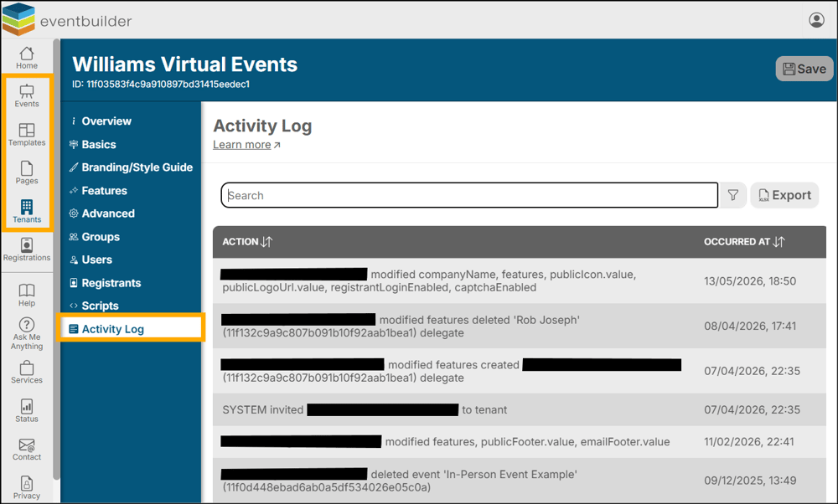Open the user account profile icon
Viewport: 838px width, 504px height.
pos(816,20)
